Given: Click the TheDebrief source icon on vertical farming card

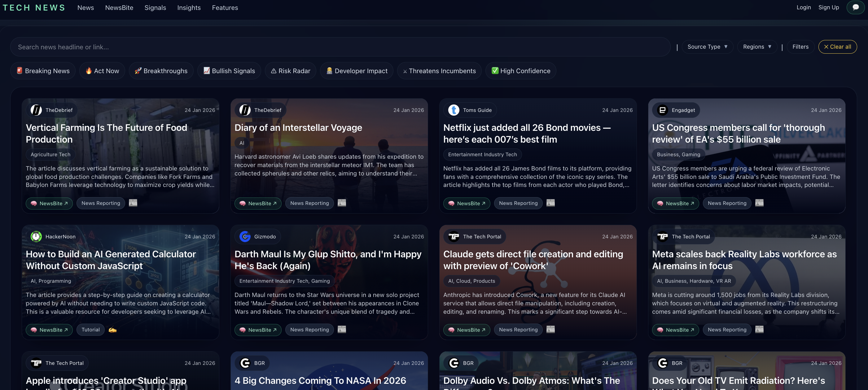Looking at the screenshot, I should click(x=36, y=110).
